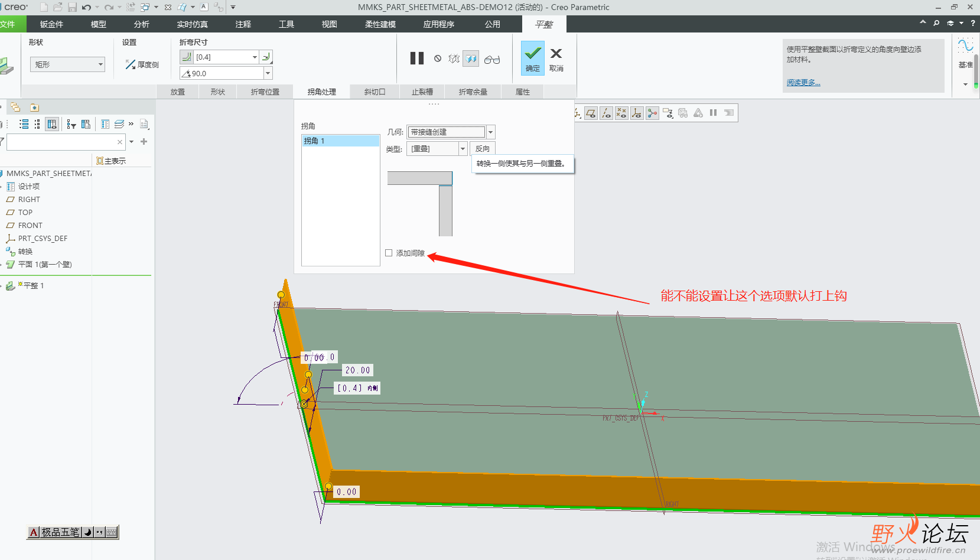Screen dimensions: 980x560
Task: Open the 矩形 shape dropdown
Action: click(x=67, y=64)
